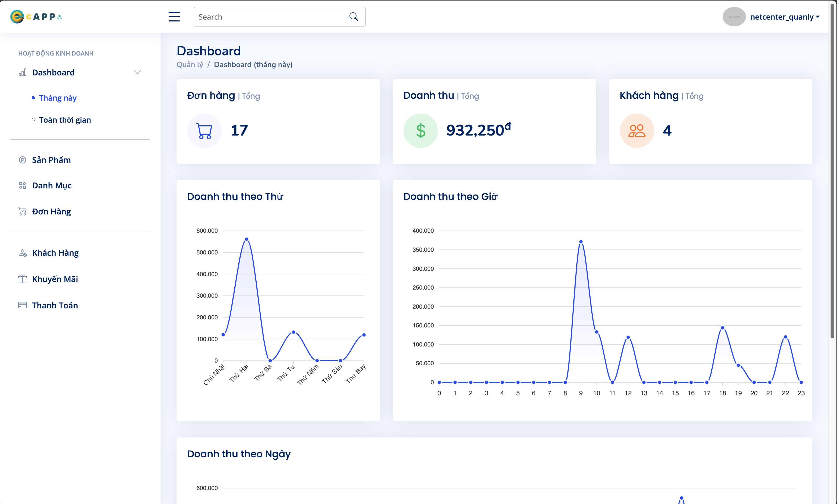
Task: Click the user avatar thumbnail
Action: [734, 17]
